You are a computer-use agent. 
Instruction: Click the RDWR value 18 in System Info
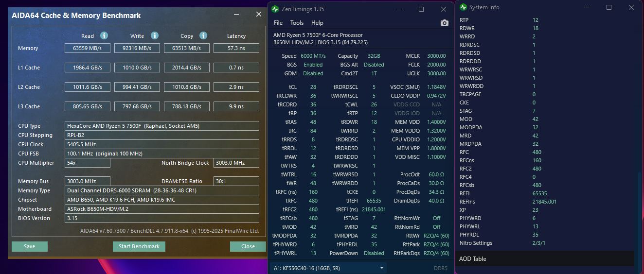[536, 28]
